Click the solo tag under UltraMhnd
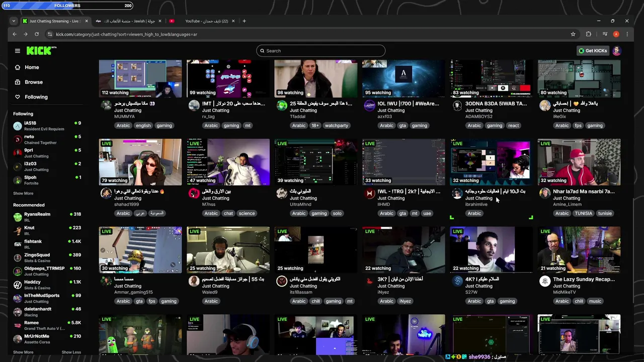Screen dimensions: 644x362 [x=337, y=213]
